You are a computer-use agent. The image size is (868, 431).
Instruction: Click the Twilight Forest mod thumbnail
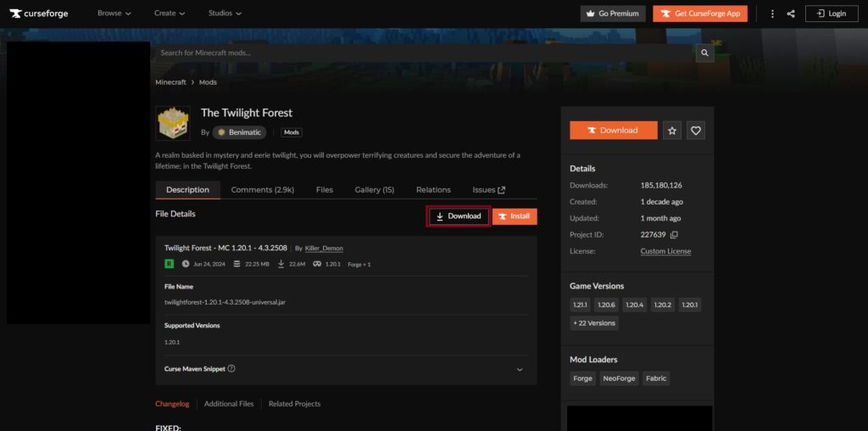[173, 123]
